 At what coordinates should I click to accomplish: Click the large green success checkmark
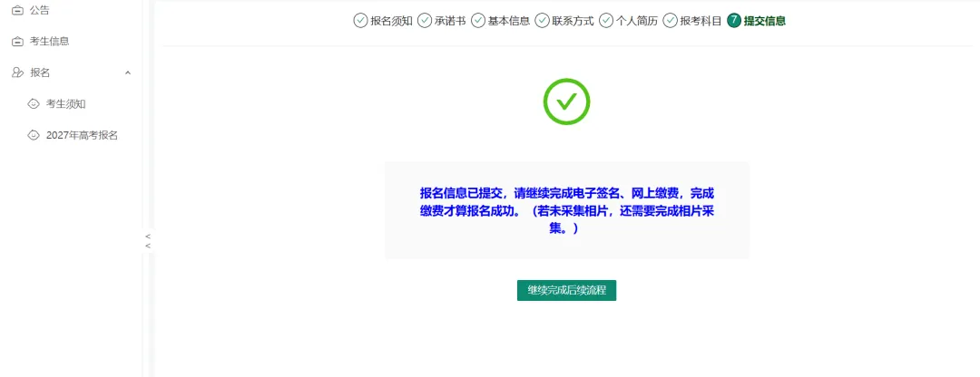pos(566,101)
